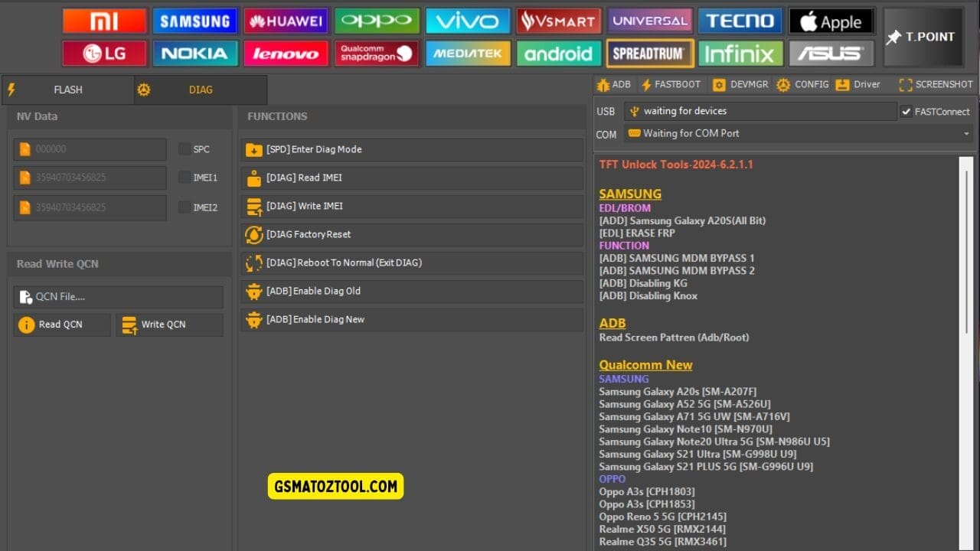Select the ADB connection icon
Screen dimensions: 980x551
[613, 84]
